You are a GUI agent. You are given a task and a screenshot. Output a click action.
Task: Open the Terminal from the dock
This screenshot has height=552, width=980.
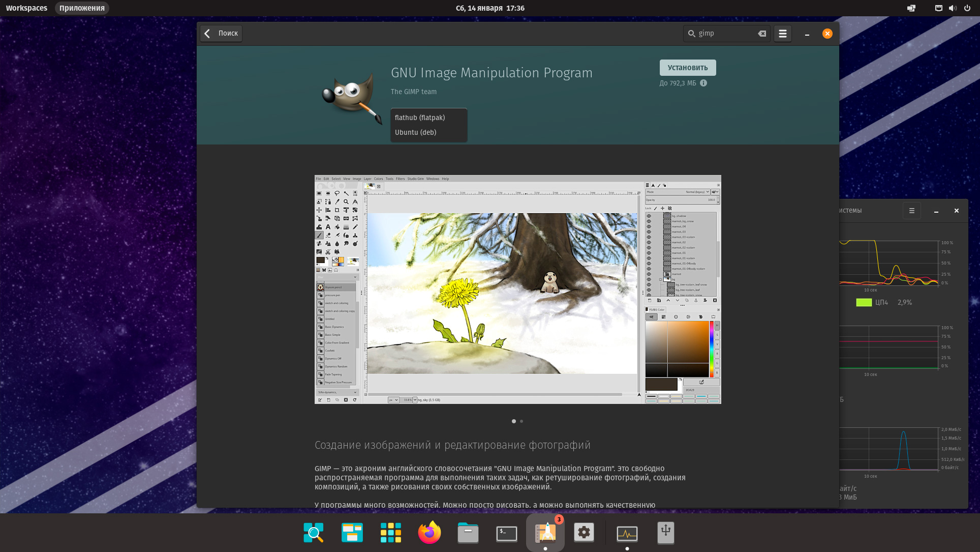[x=507, y=533]
